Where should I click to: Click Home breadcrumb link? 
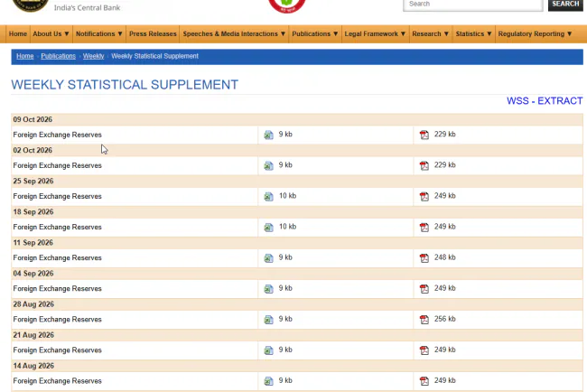(25, 56)
